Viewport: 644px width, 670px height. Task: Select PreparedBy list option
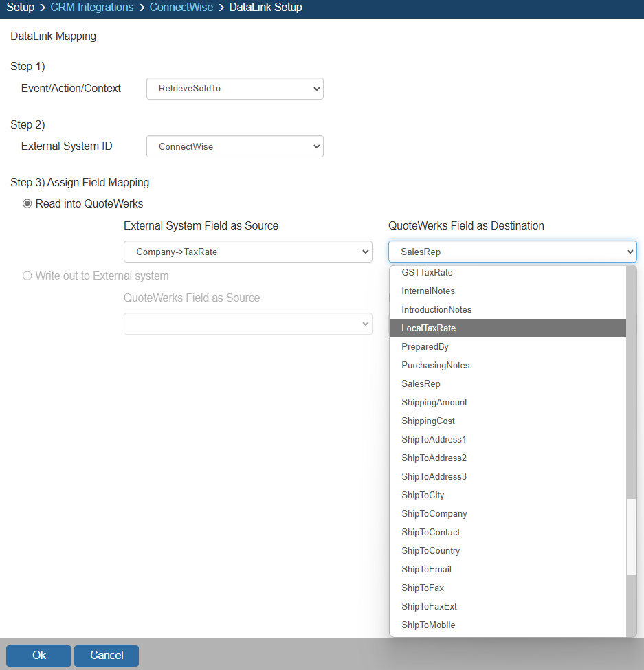[x=425, y=347]
